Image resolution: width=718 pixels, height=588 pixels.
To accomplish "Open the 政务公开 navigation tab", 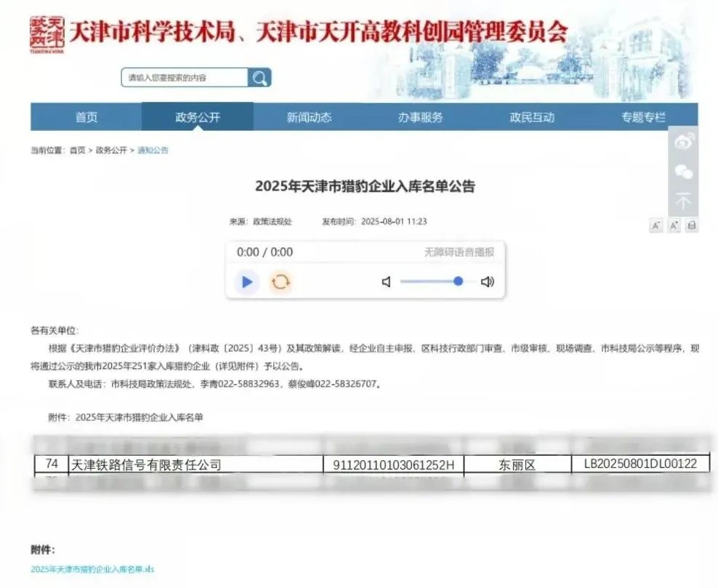I will coord(198,117).
